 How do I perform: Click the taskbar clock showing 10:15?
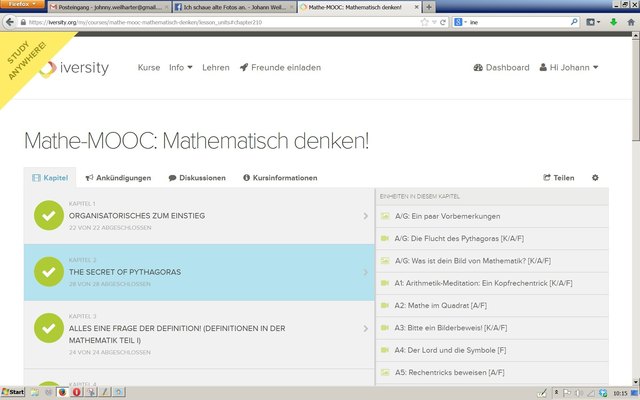(x=620, y=393)
